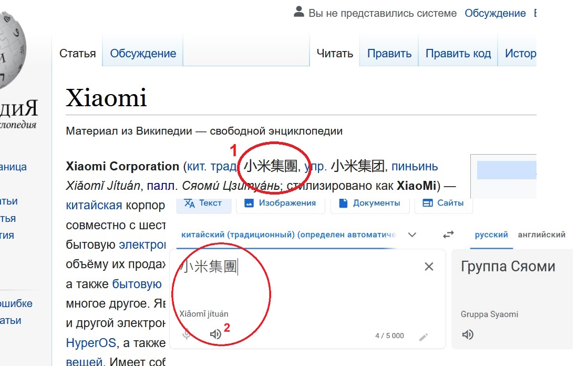Choose английский as target language
Image resolution: width=588 pixels, height=366 pixels.
(542, 235)
